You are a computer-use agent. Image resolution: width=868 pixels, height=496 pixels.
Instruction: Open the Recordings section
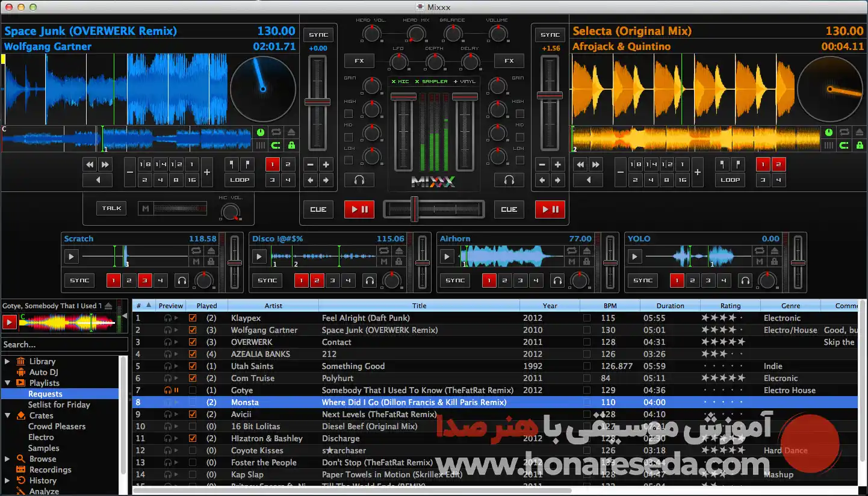tap(50, 470)
